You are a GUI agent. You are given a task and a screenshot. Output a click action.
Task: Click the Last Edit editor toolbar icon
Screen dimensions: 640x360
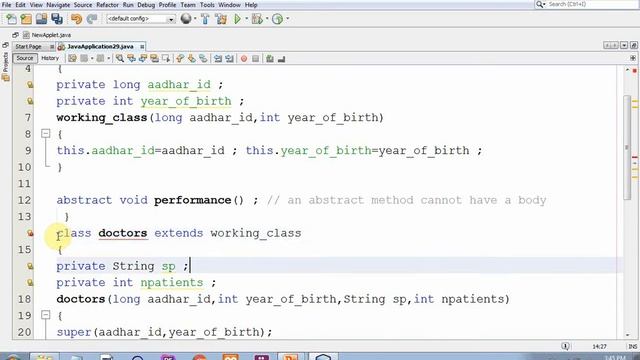pyautogui.click(x=72, y=59)
